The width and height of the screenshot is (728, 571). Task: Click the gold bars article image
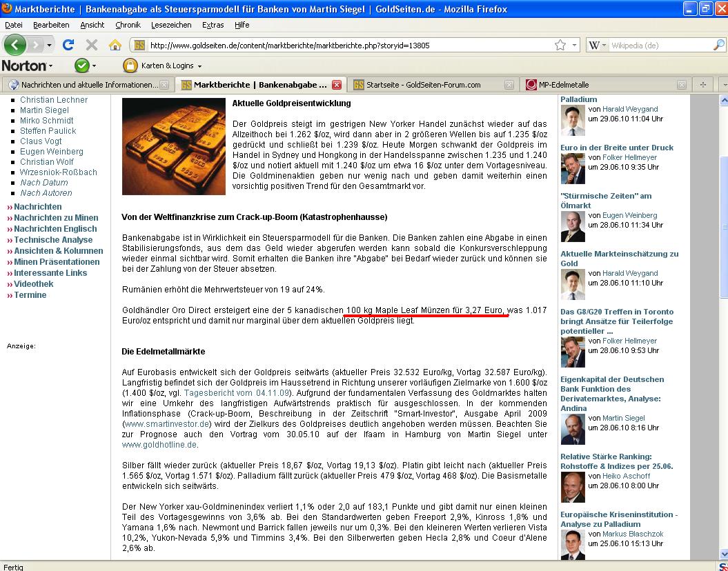pyautogui.click(x=174, y=146)
